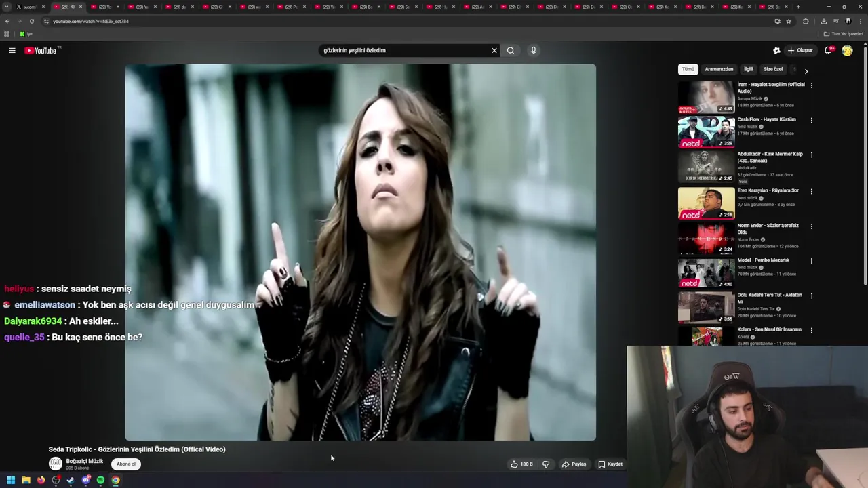Open Cash Flow - Hayata Küstüm thumbnail
Image resolution: width=868 pixels, height=488 pixels.
[x=706, y=131]
